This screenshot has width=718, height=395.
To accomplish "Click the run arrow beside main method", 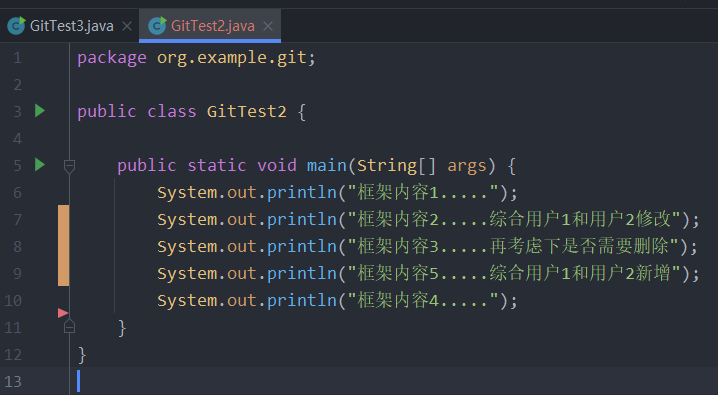I will [40, 165].
